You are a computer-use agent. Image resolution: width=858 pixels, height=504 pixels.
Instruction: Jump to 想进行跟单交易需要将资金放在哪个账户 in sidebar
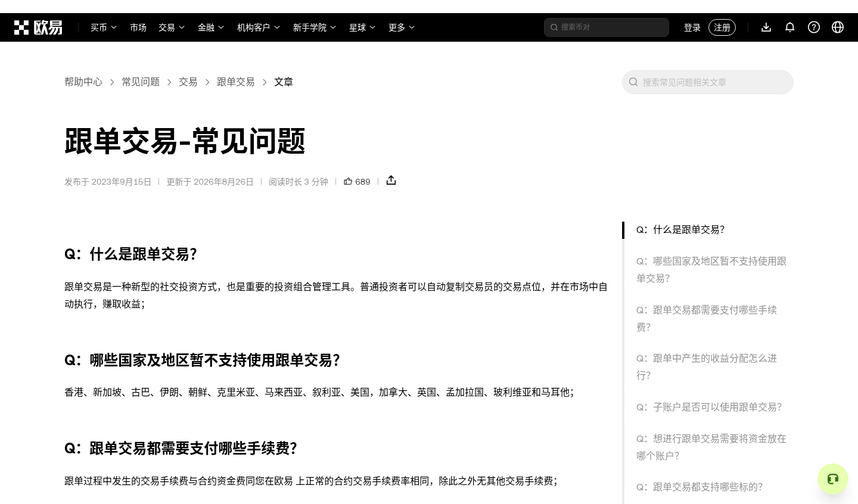pos(711,447)
